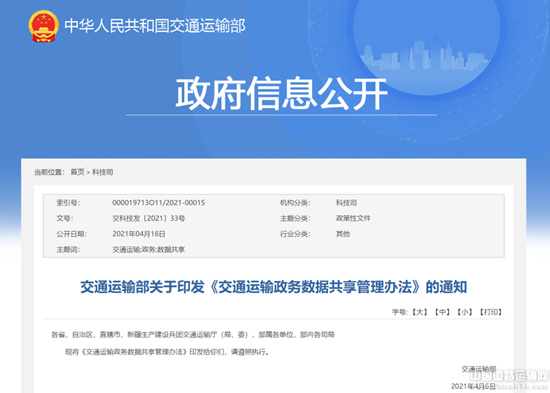Set font size to 小
550x393 pixels.
point(465,312)
